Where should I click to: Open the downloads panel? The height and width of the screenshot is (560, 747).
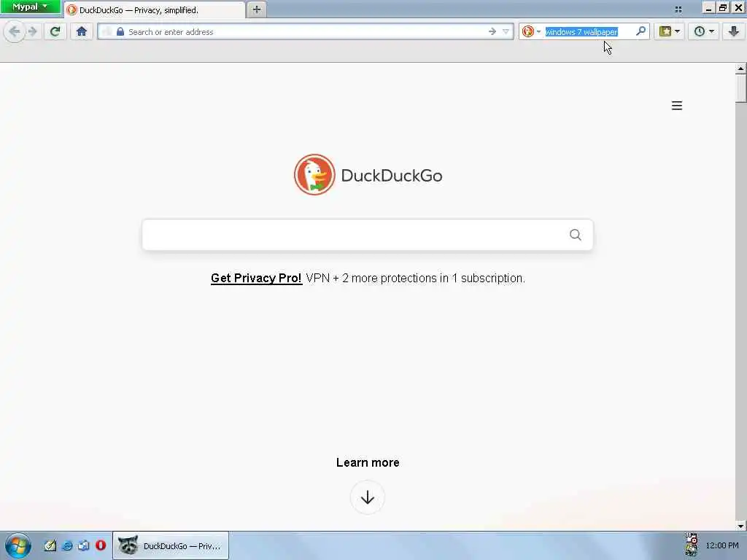(x=734, y=31)
